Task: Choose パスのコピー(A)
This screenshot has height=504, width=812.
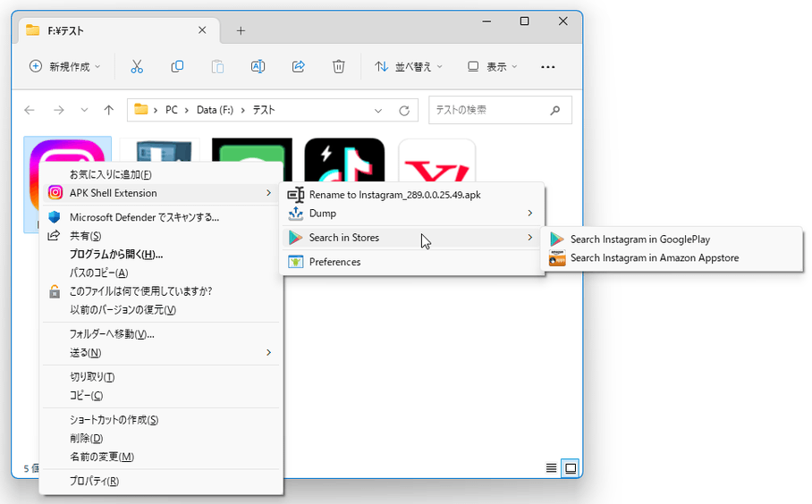Action: [x=162, y=273]
